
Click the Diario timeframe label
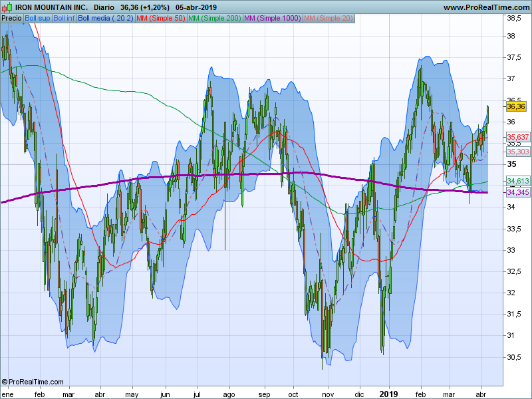pos(104,7)
